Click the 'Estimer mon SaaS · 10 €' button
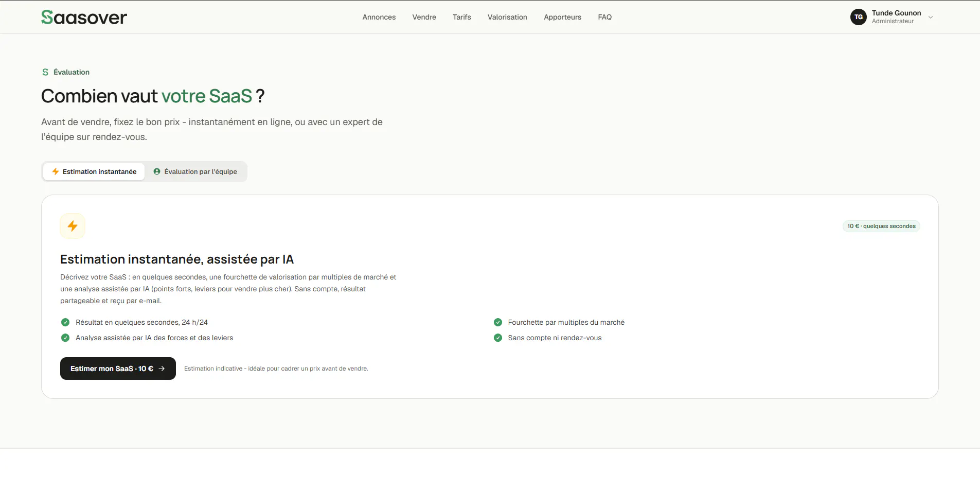 point(118,369)
